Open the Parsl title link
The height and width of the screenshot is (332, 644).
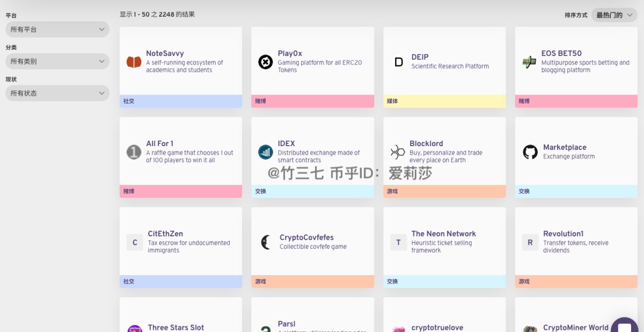[x=287, y=324]
